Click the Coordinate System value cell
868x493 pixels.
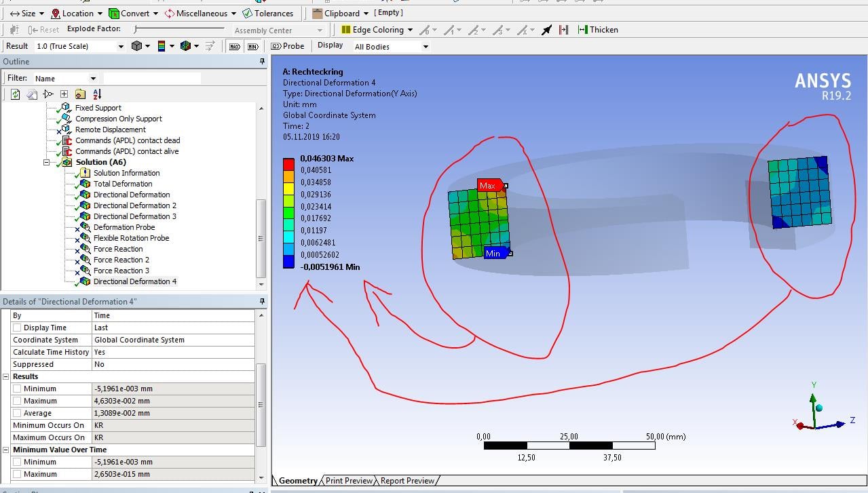pos(173,340)
